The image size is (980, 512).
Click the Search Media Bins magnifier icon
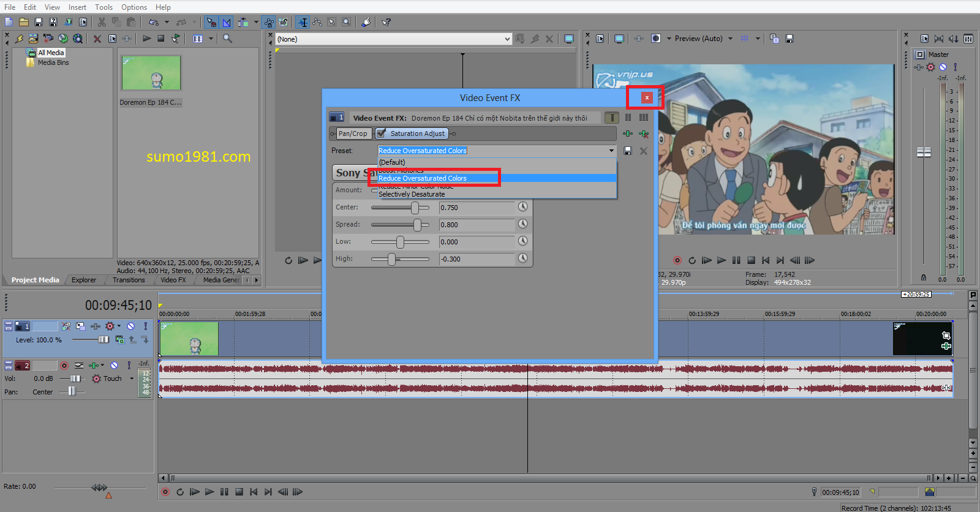coord(227,39)
